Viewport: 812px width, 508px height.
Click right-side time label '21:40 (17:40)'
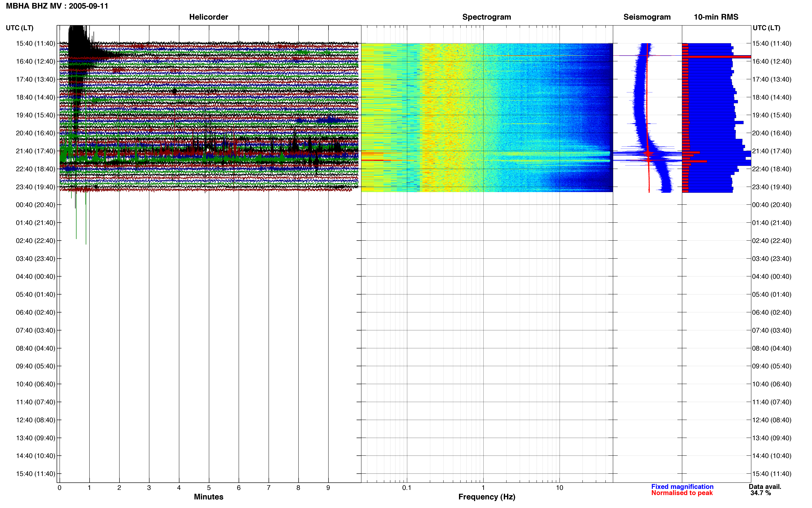(772, 151)
